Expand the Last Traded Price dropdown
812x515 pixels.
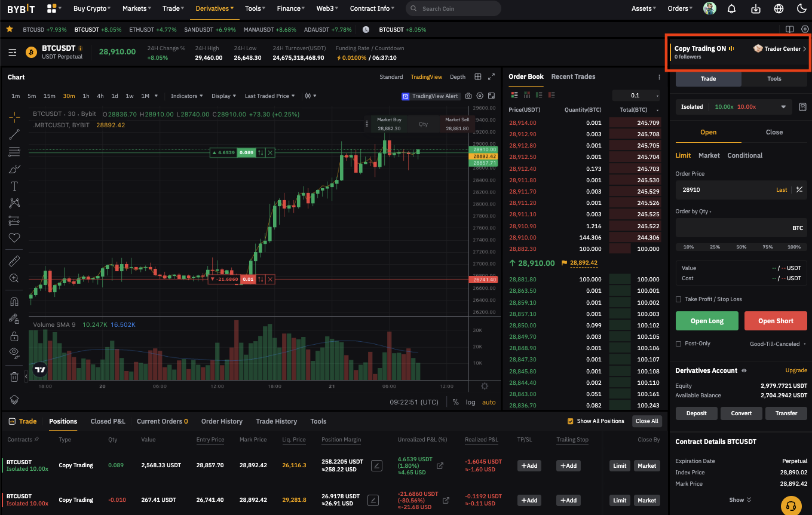coord(271,96)
